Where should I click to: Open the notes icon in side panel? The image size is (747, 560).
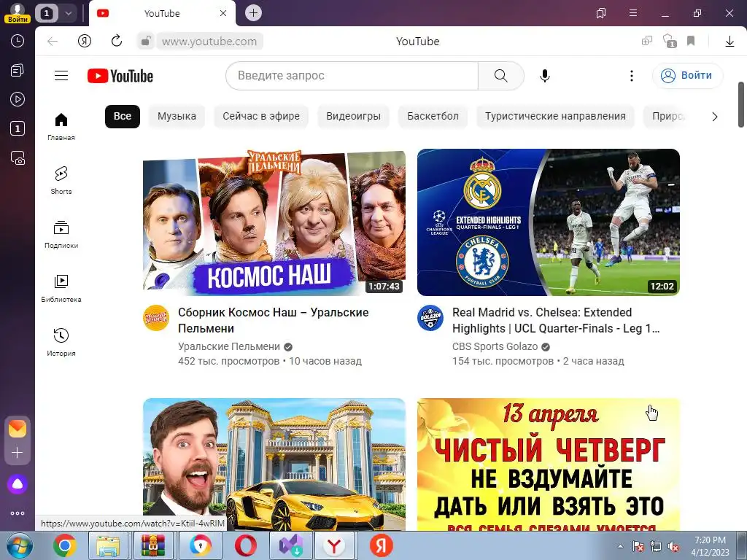click(18, 71)
